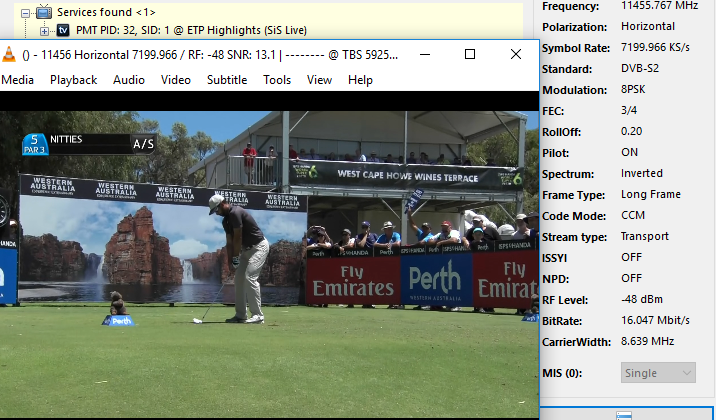Expand the PMT PID 32 tree node
716x420 pixels.
point(45,30)
